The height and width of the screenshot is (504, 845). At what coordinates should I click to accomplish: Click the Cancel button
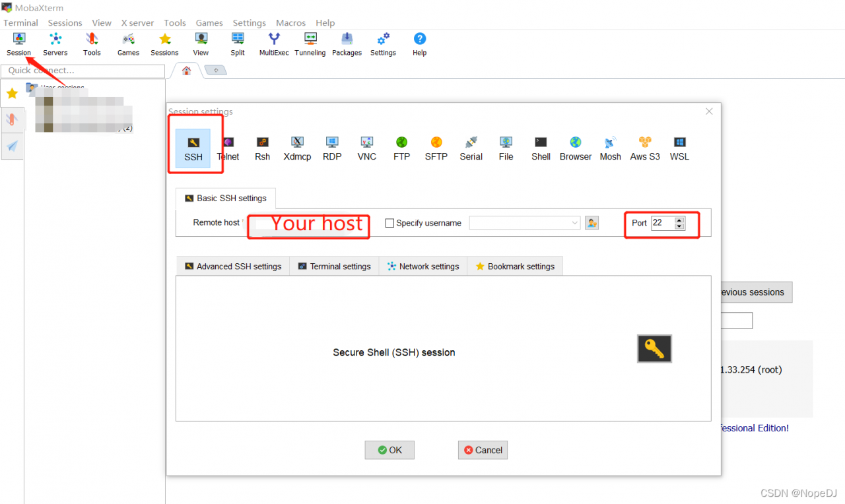coord(483,450)
